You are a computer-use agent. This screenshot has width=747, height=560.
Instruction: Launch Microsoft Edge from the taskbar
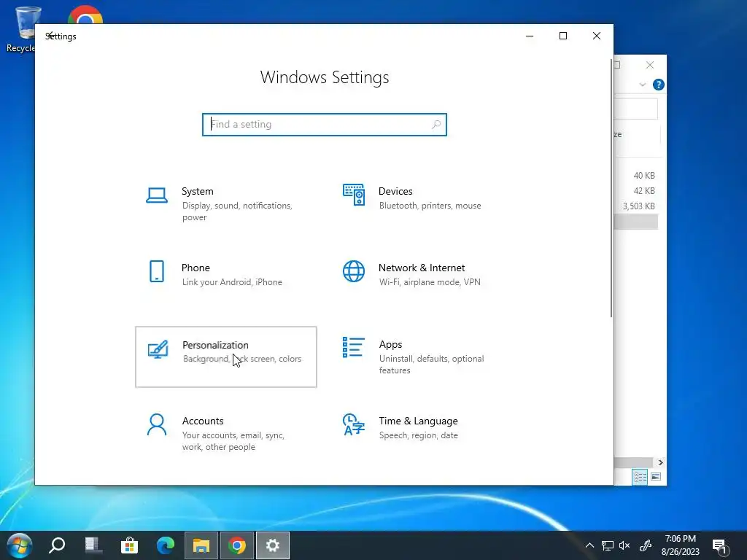(166, 545)
